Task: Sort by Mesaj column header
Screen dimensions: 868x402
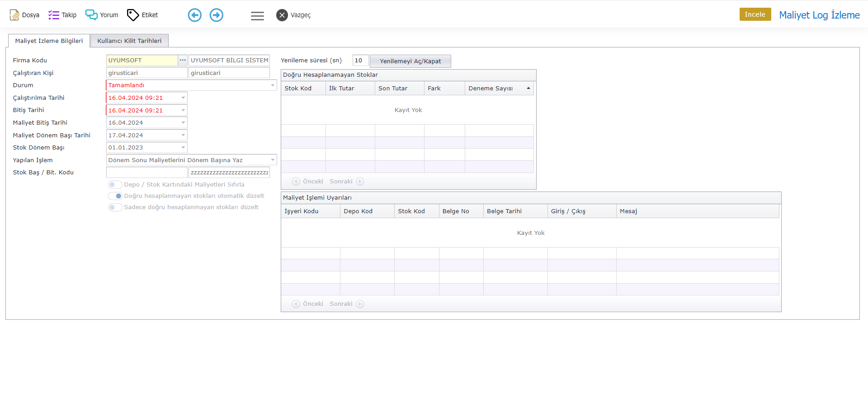Action: coord(698,211)
